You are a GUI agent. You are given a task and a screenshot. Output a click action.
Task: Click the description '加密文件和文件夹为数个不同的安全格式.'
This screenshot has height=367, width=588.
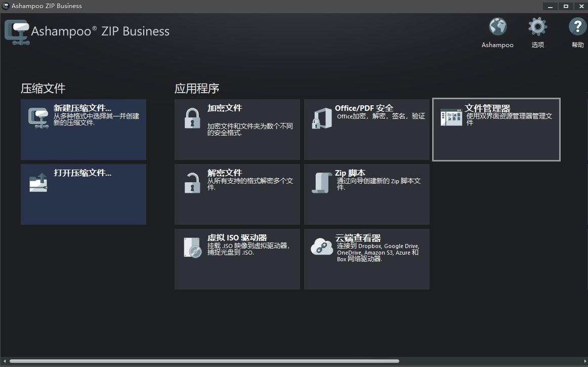(250, 130)
